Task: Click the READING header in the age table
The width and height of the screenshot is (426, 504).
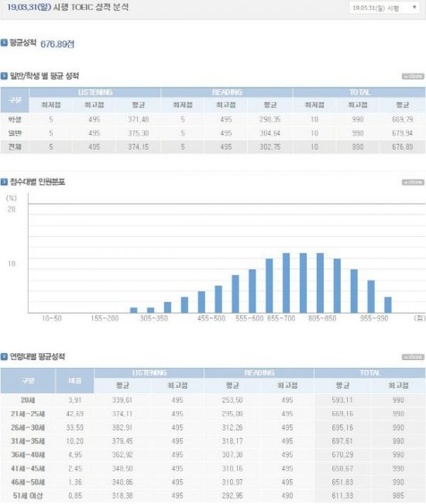Action: tap(259, 373)
